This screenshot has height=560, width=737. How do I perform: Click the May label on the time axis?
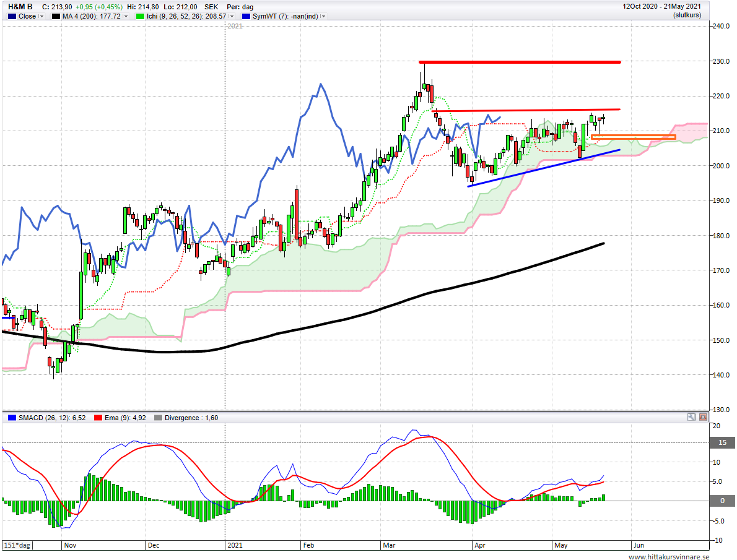(560, 545)
